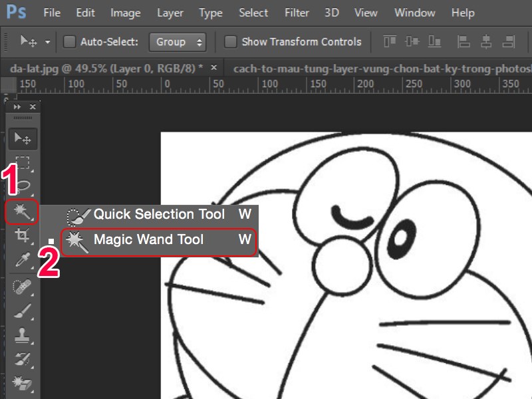Image resolution: width=532 pixels, height=399 pixels.
Task: Open the Select menu
Action: (253, 13)
